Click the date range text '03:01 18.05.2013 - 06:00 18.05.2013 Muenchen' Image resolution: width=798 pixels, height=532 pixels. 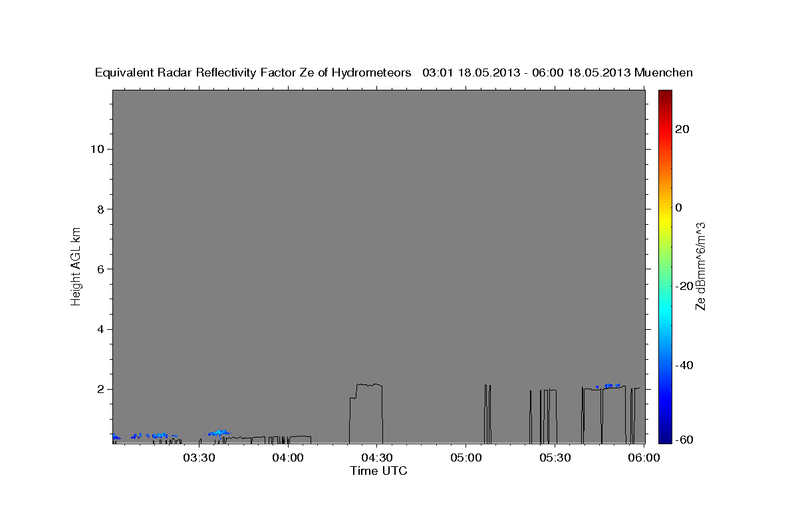point(557,73)
